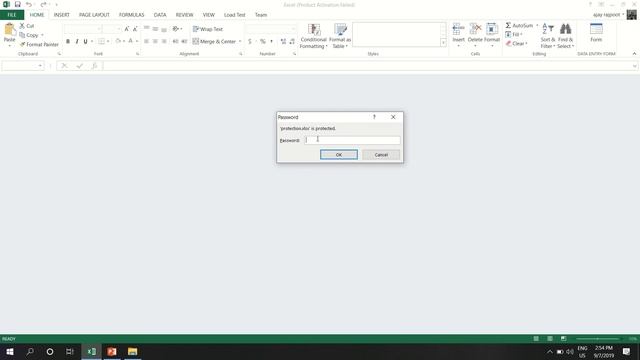The image size is (640, 360).
Task: Focus the Password input field
Action: [x=352, y=140]
